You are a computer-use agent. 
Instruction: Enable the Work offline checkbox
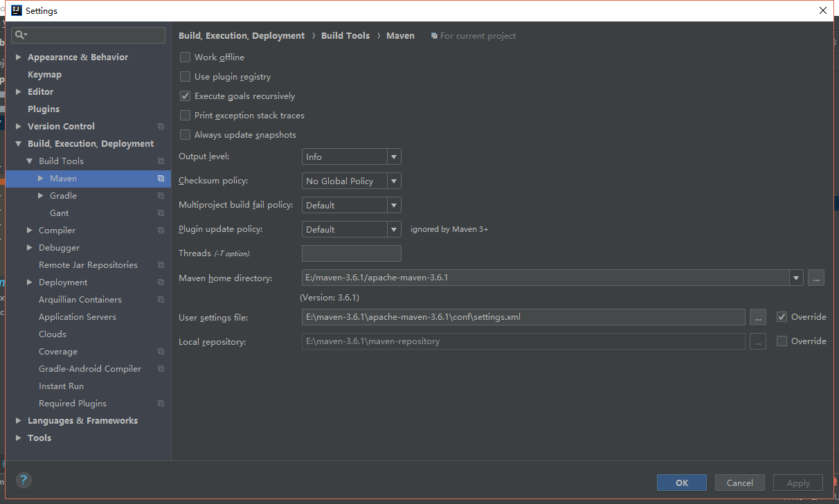coord(185,57)
